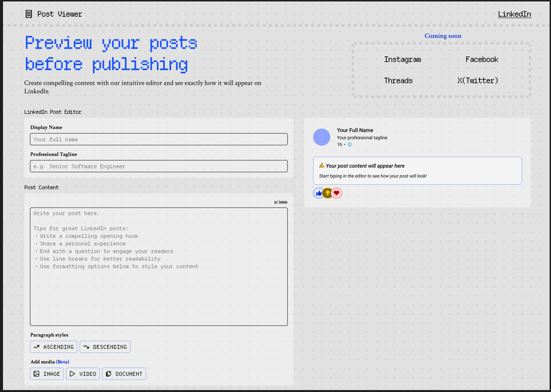The height and width of the screenshot is (392, 551).
Task: Focus the Professional Tagline input field
Action: [159, 166]
